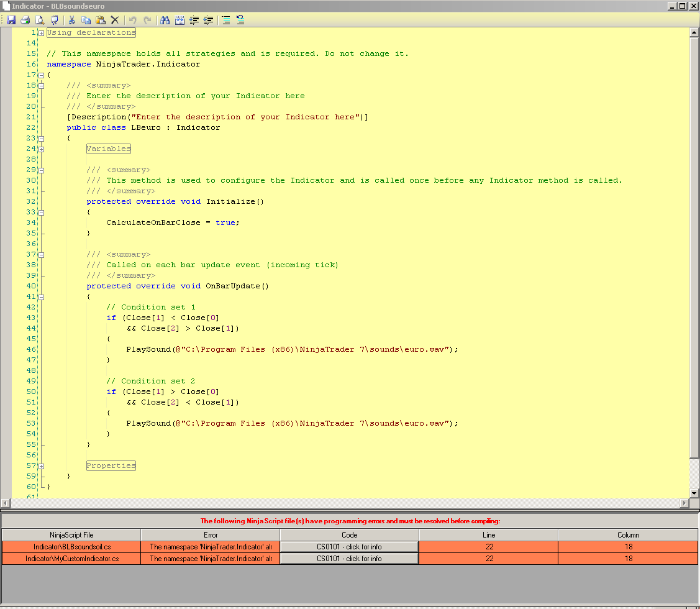This screenshot has width=700, height=609.
Task: Click the Column column header
Action: [x=628, y=535]
